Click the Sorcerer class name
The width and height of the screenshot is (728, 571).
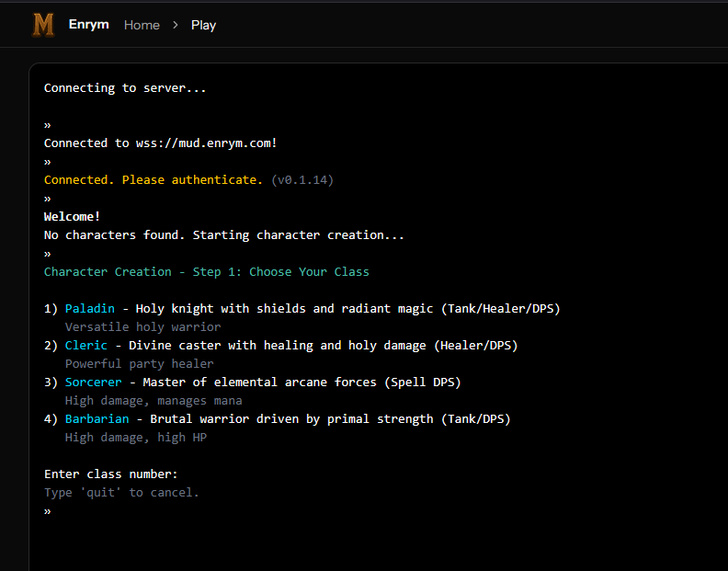[93, 383]
